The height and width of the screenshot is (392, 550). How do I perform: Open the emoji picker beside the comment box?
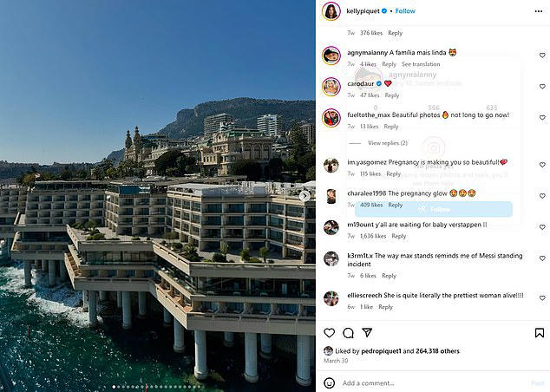pyautogui.click(x=330, y=382)
